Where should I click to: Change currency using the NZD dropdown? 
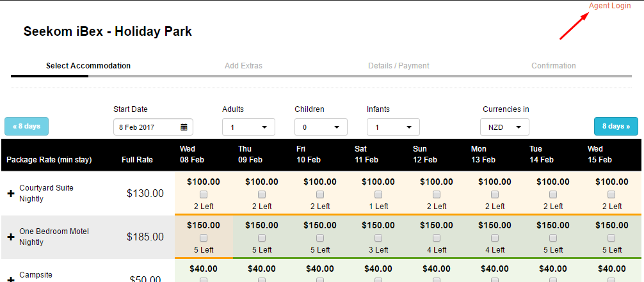click(504, 127)
